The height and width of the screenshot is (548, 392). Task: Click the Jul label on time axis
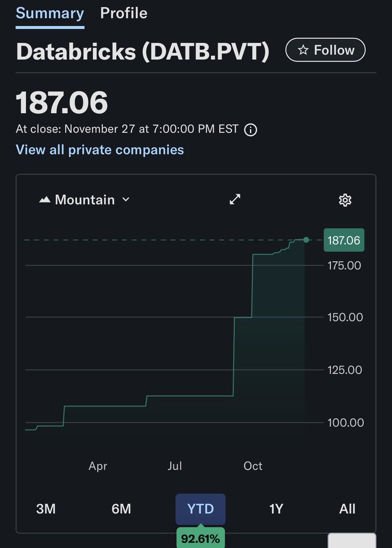175,466
